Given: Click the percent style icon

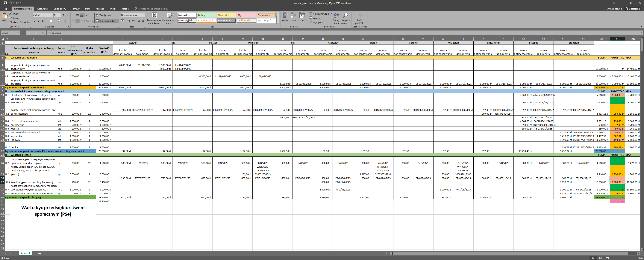Looking at the screenshot, I should pyautogui.click(x=129, y=21).
